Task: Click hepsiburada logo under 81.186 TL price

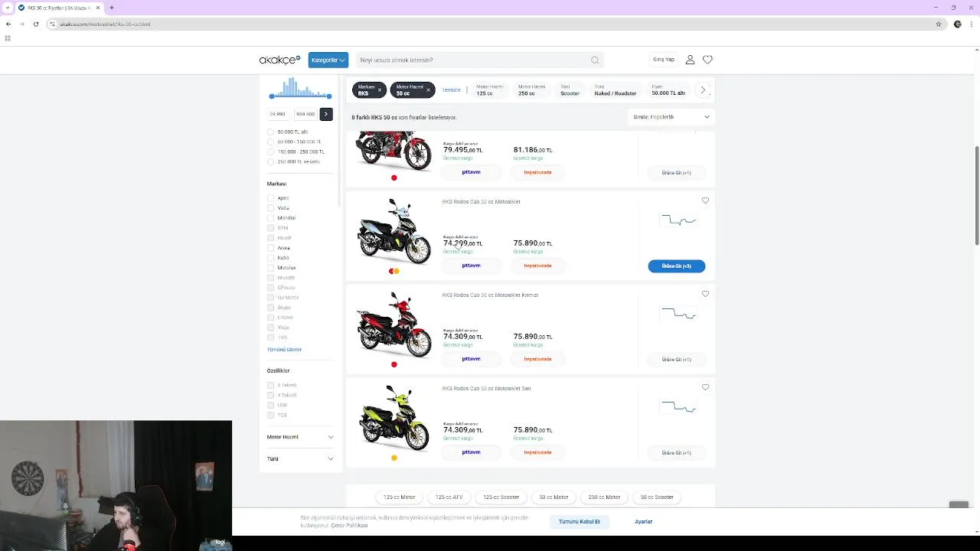Action: (x=537, y=172)
